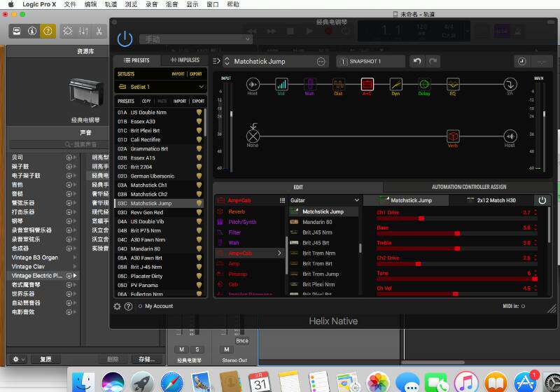Open the Logic library button in toolbar
This screenshot has height=392, width=560.
click(16, 31)
